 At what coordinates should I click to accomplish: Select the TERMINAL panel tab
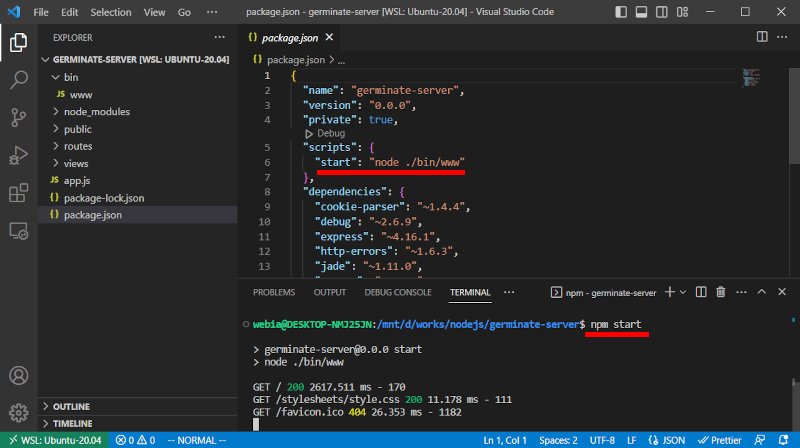pyautogui.click(x=470, y=292)
